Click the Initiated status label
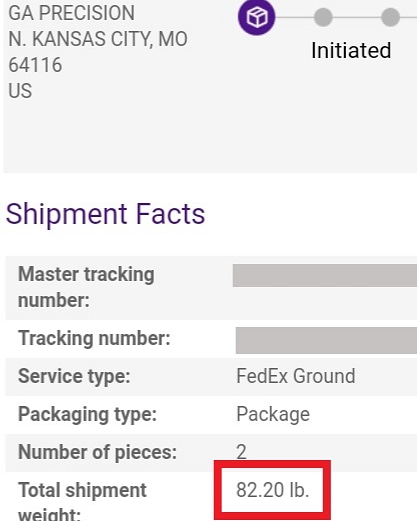Viewport: 417px width, 521px height. point(351,50)
